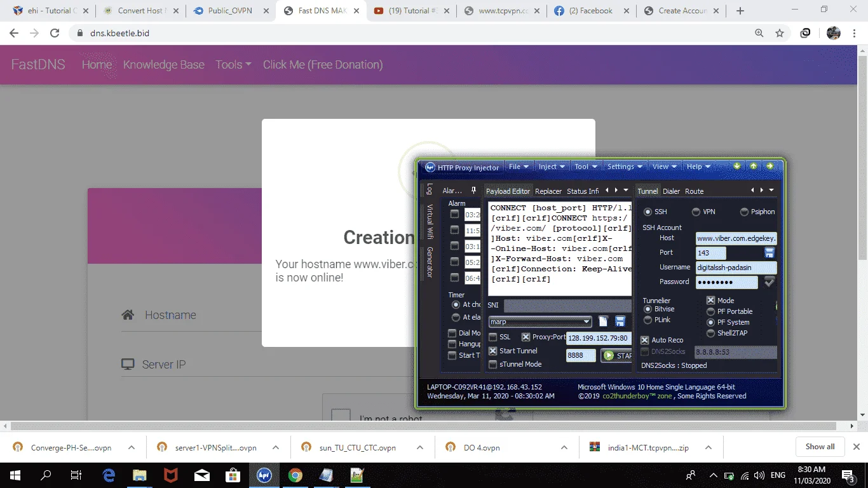Screen dimensions: 868x488
Task: Open the marp profile dropdown
Action: (539, 322)
